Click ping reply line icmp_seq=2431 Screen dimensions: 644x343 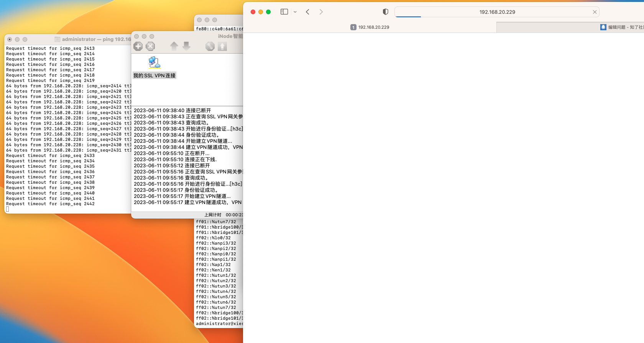[x=69, y=150]
